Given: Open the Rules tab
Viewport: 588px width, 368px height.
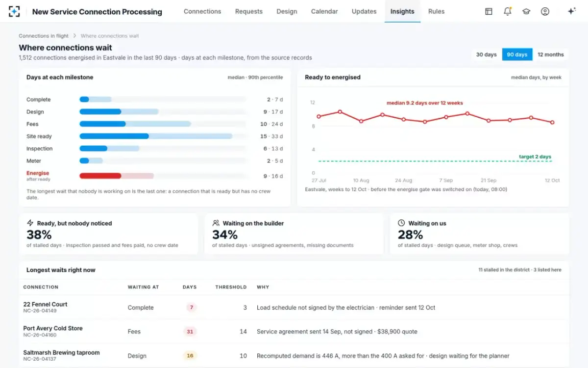Looking at the screenshot, I should 436,11.
